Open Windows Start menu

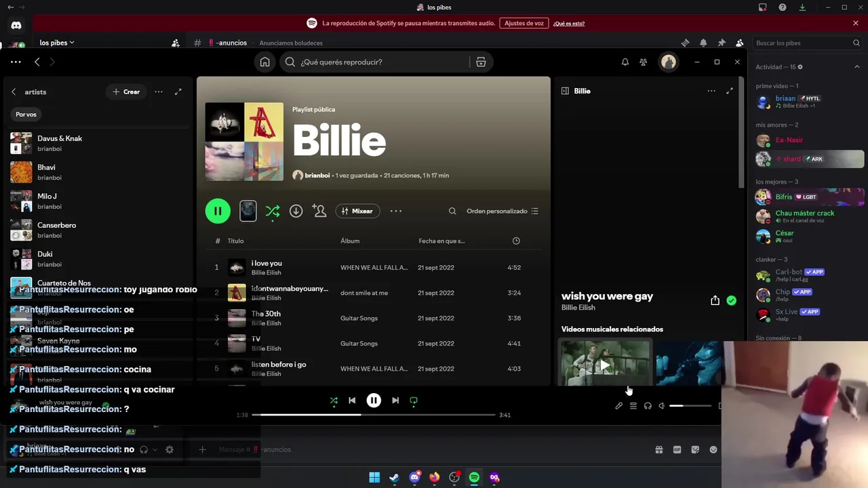[x=374, y=477]
